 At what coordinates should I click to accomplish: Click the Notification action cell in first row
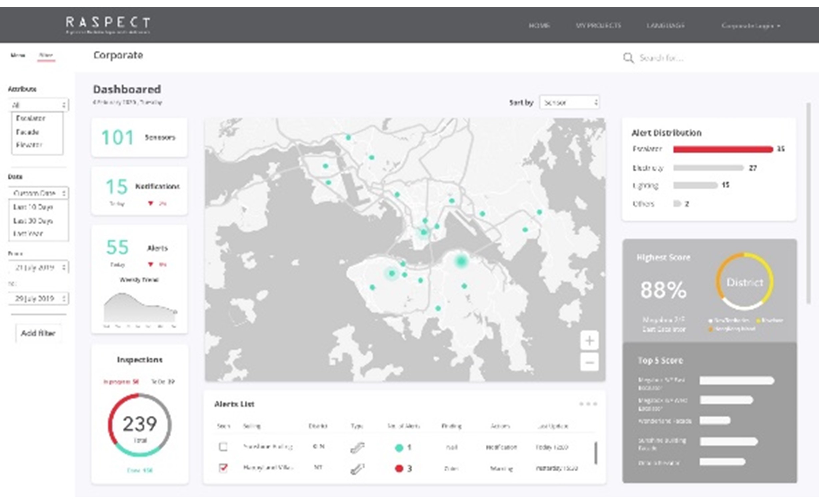pyautogui.click(x=501, y=447)
